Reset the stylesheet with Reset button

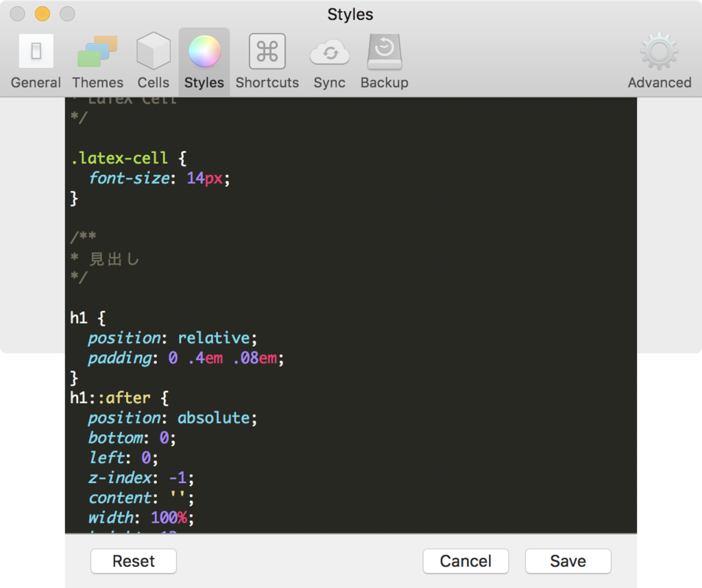click(x=134, y=561)
